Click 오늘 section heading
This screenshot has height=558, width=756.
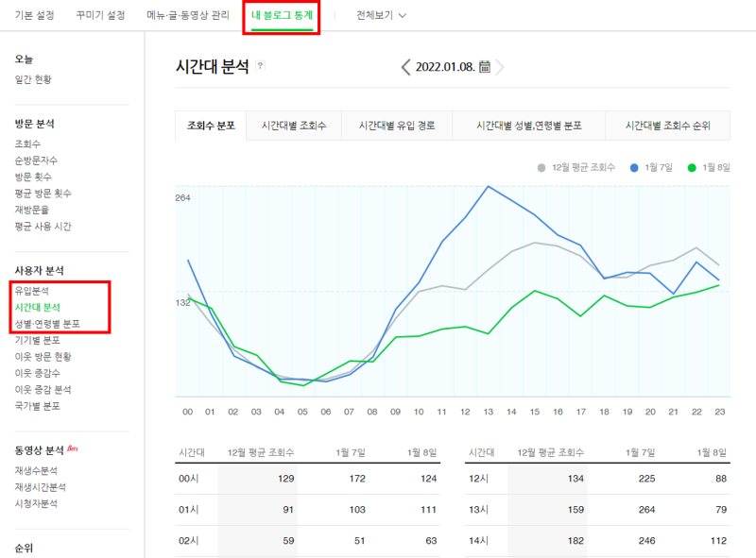pos(24,59)
